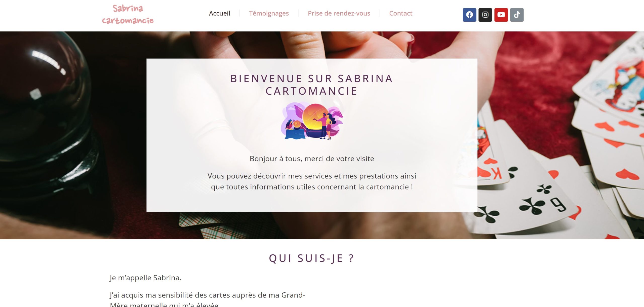This screenshot has height=307, width=644.
Task: Click the 'J'ai acquis ma sensibilité' paragraph
Action: tap(207, 300)
